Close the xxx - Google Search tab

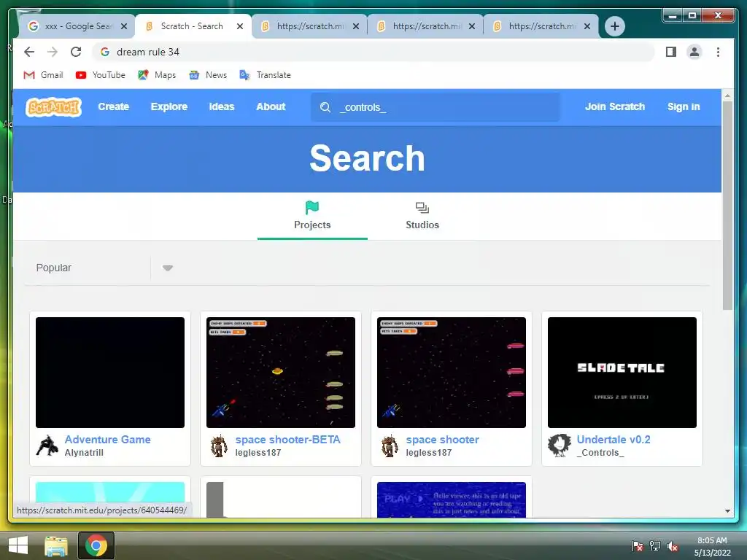(124, 26)
